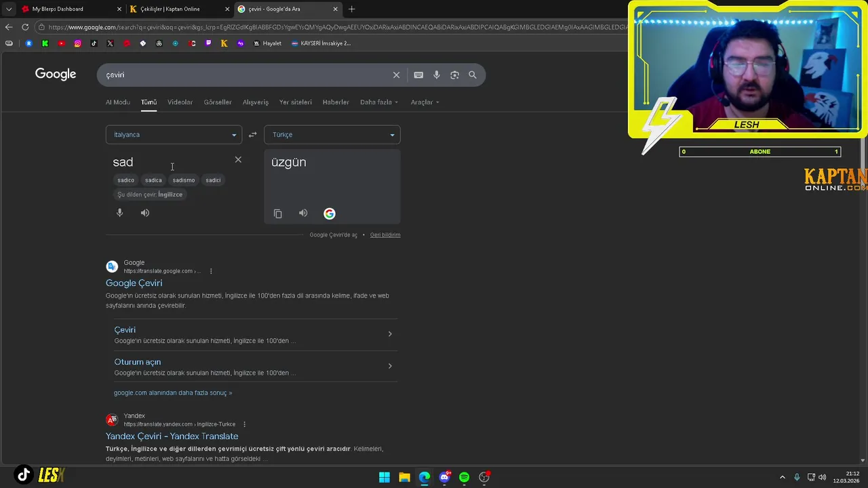This screenshot has width=868, height=488.
Task: Swap translation languages
Action: coord(252,135)
